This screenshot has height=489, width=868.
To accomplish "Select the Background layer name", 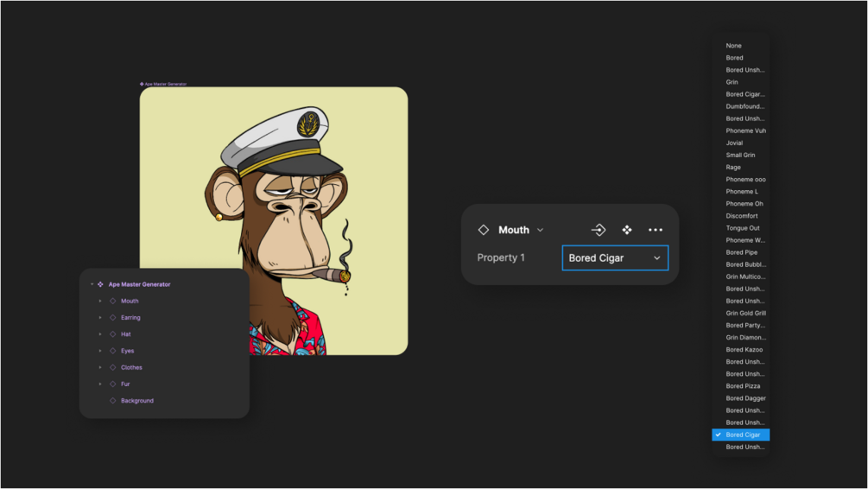I will tap(137, 400).
